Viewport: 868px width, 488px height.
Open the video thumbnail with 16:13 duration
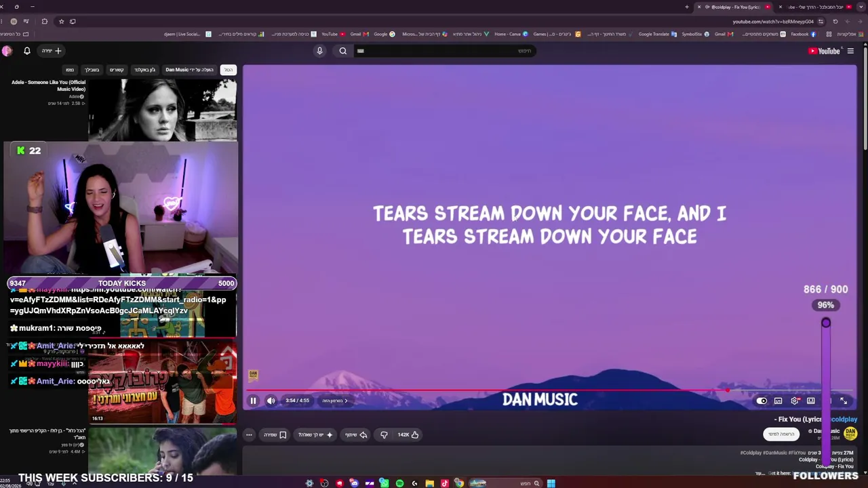point(162,383)
